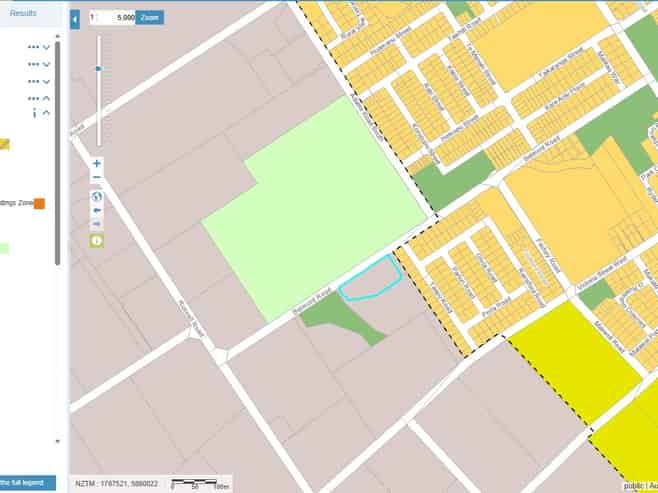The image size is (658, 493).
Task: Click the blue Zoom button
Action: click(150, 18)
